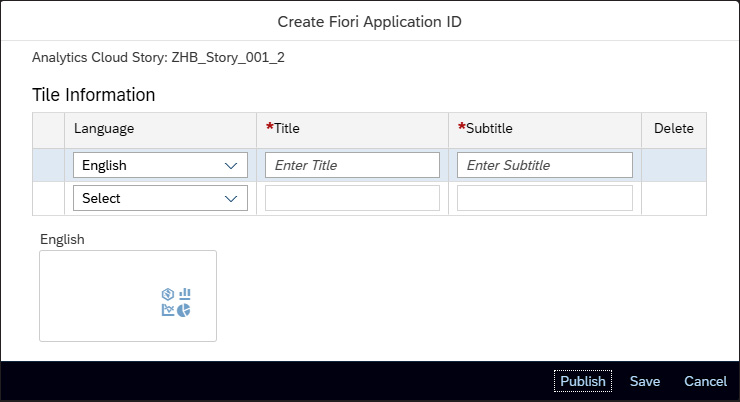Click the Delete cell in English row
Screen dimensions: 740x402
click(x=674, y=165)
